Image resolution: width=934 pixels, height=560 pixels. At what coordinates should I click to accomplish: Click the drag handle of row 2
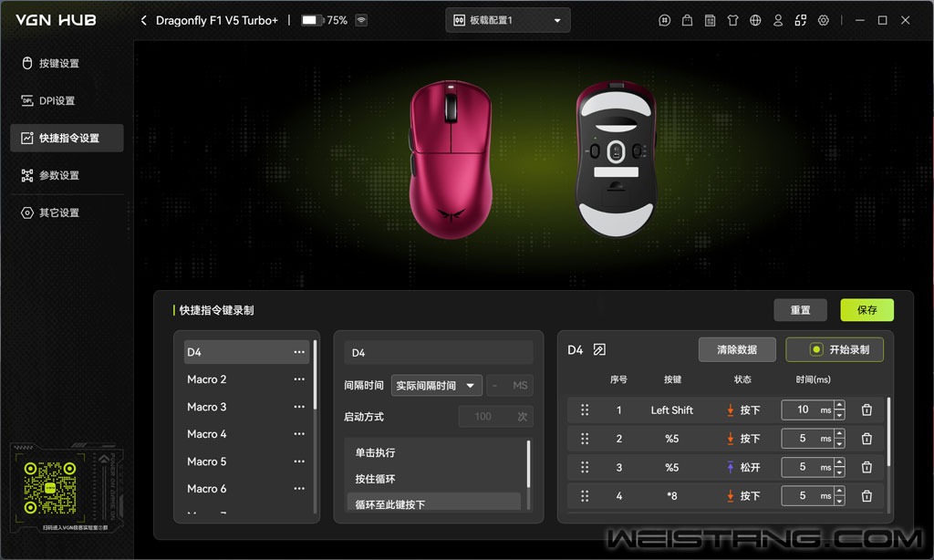[x=585, y=439]
